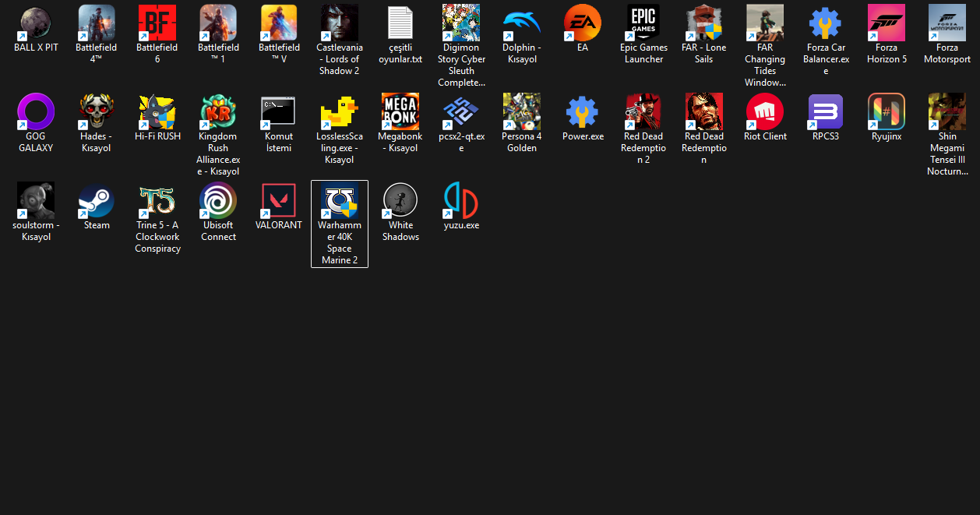Select Digimon Story Cyber Sleuth icon

(x=461, y=23)
